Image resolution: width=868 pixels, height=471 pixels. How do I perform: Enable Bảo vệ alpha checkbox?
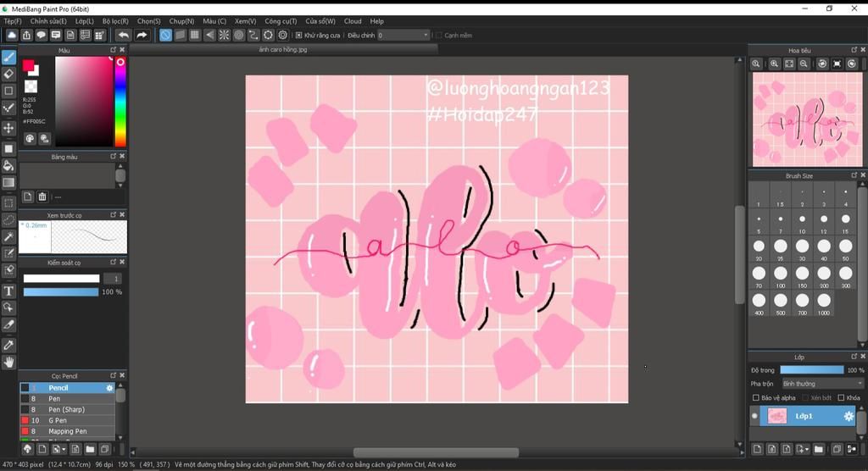755,398
